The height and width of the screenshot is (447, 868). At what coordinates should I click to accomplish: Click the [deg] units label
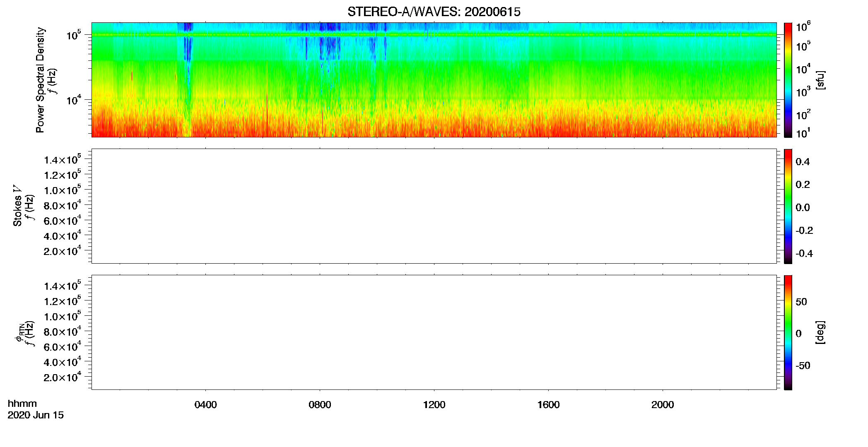820,332
